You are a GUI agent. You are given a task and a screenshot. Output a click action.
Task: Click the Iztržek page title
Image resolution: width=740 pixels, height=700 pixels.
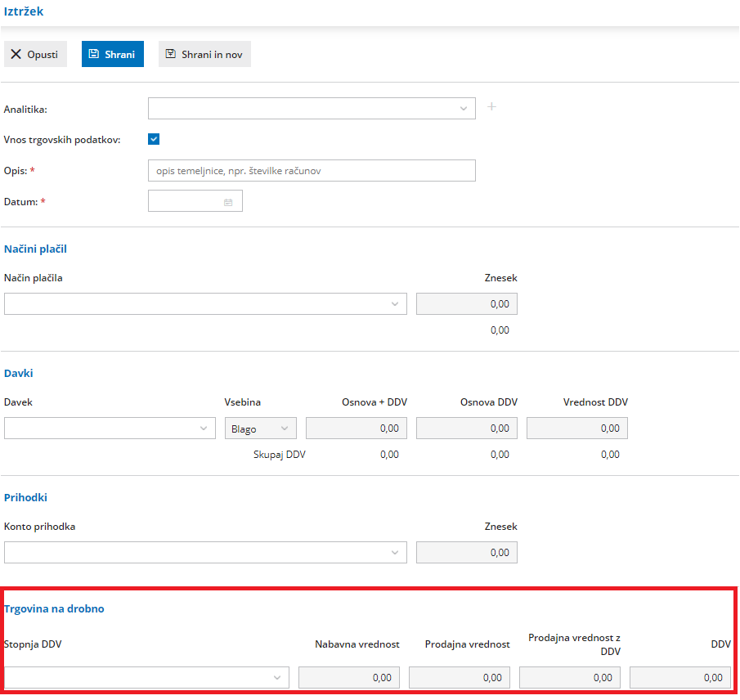pos(24,11)
